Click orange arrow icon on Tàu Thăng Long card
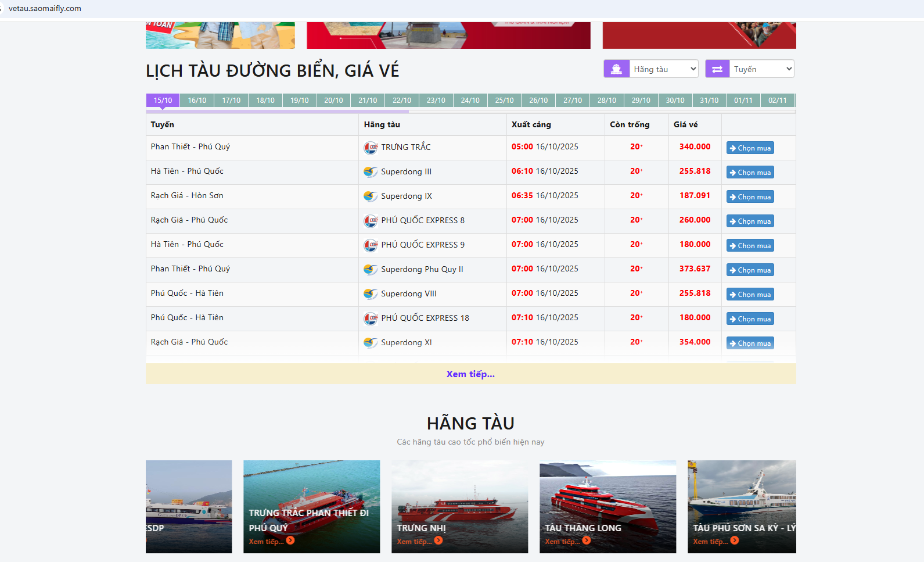 point(587,540)
